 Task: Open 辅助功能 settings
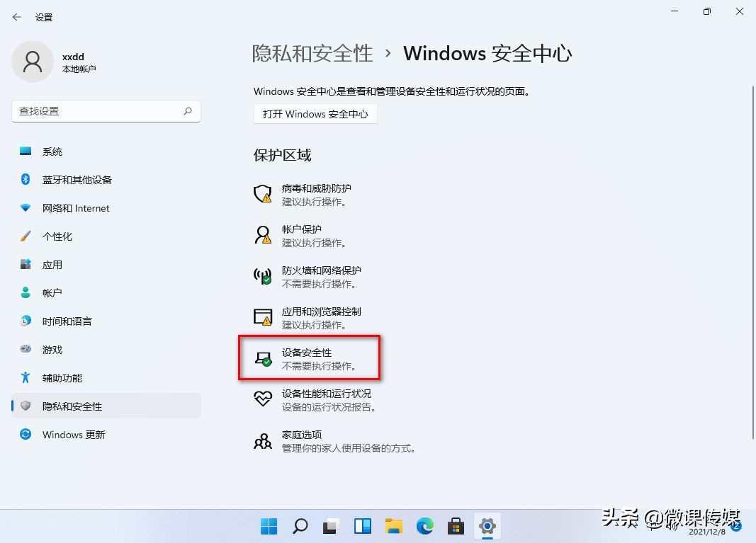click(x=106, y=378)
